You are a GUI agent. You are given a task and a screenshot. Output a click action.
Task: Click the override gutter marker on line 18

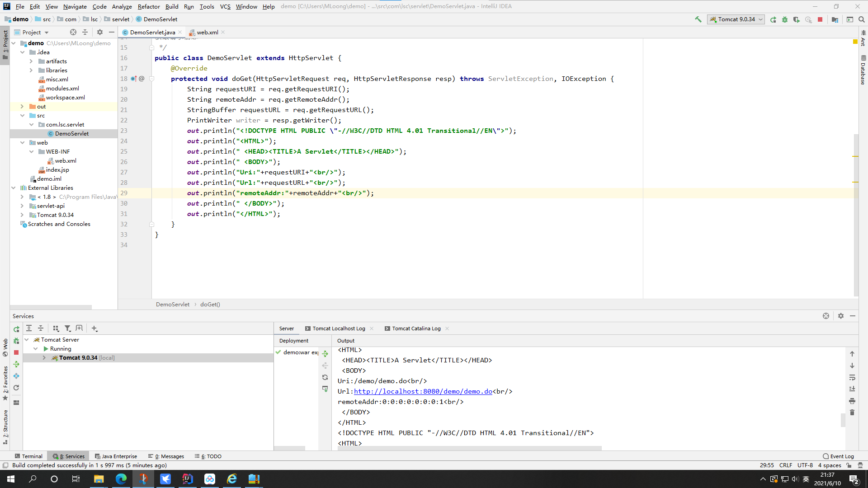[134, 79]
